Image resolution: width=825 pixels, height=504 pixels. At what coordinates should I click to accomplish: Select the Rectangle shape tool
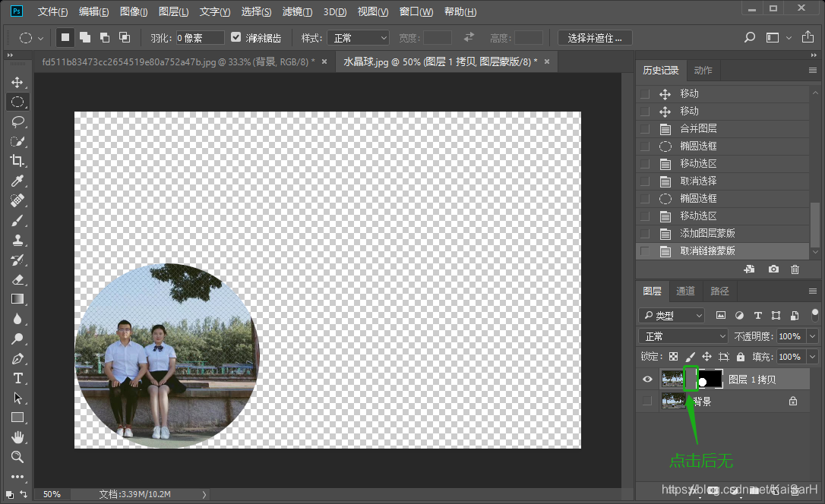click(x=17, y=417)
